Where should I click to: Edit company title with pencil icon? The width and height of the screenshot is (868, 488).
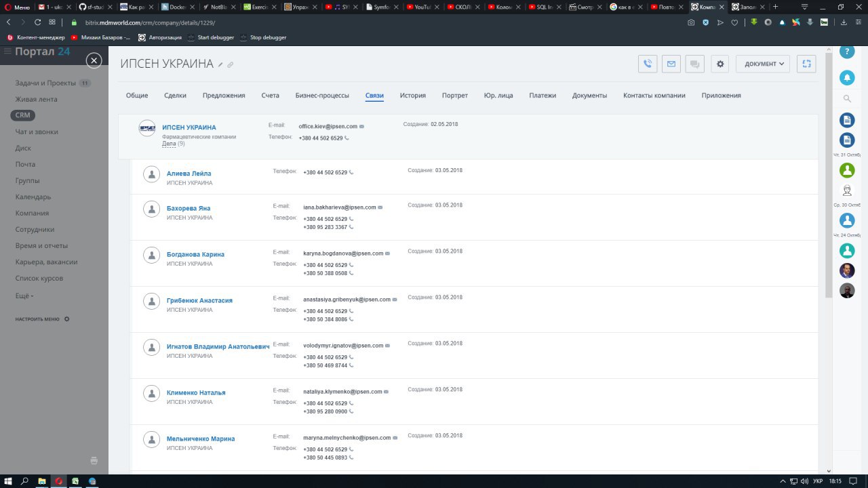220,65
